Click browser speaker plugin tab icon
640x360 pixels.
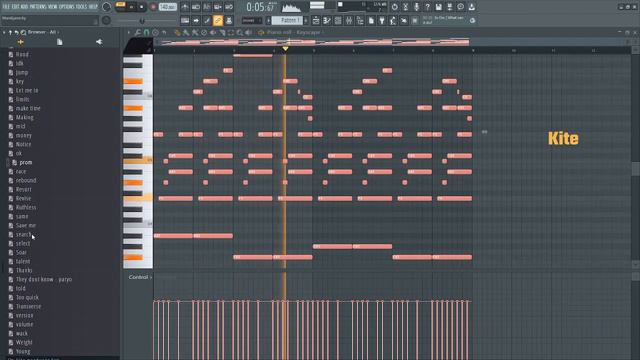(x=99, y=42)
